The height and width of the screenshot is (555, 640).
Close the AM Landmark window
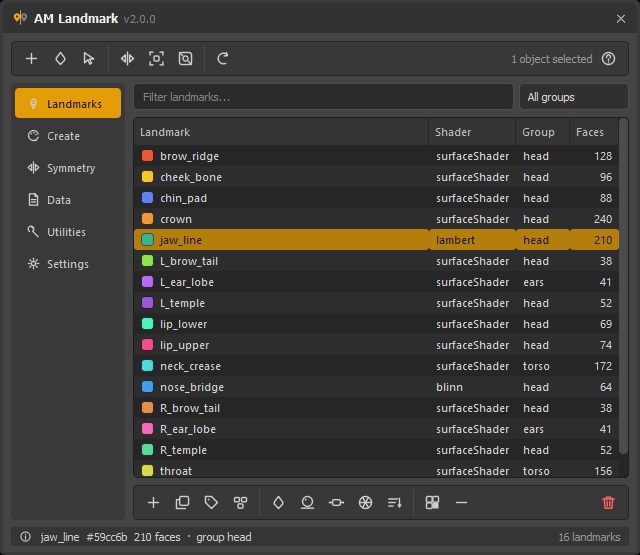click(x=621, y=19)
